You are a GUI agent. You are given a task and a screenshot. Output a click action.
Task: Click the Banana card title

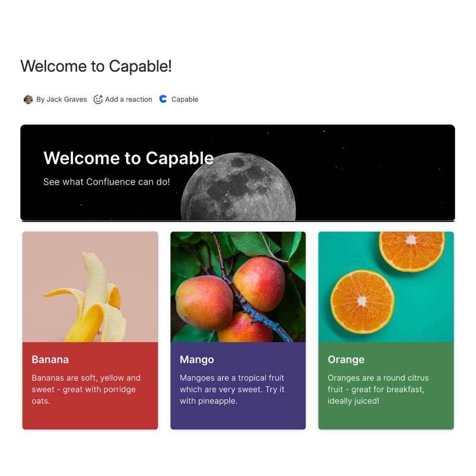pyautogui.click(x=50, y=359)
